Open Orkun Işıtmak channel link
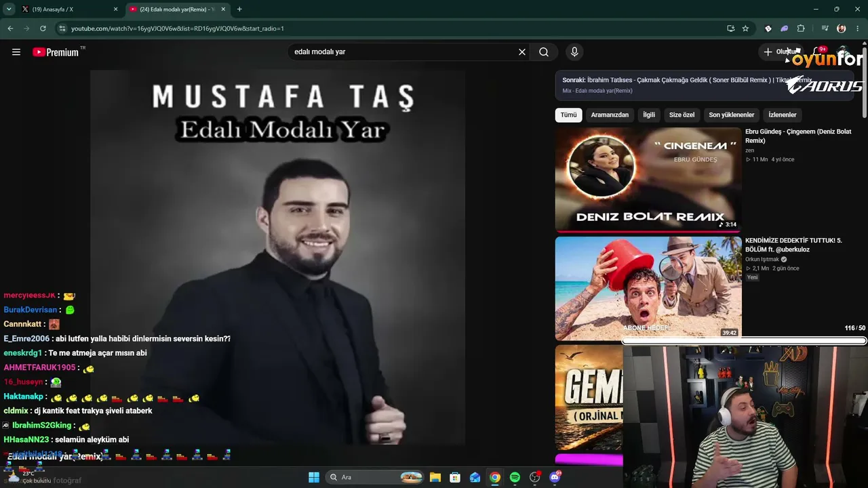 click(762, 259)
